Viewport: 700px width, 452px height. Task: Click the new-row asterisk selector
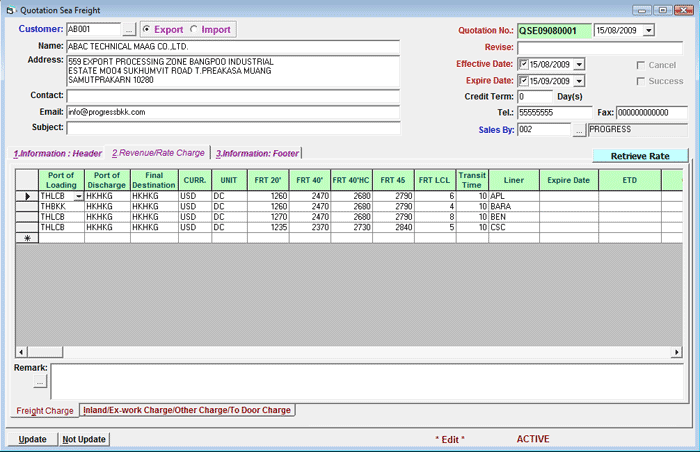pos(27,238)
